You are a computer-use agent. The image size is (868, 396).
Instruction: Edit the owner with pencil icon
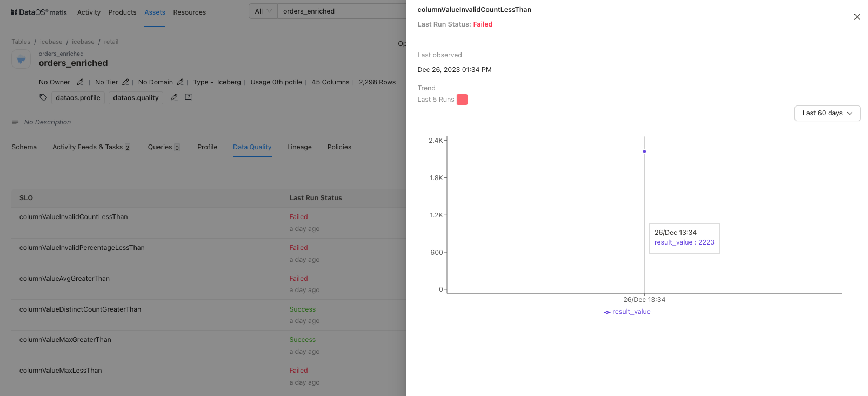coord(80,82)
